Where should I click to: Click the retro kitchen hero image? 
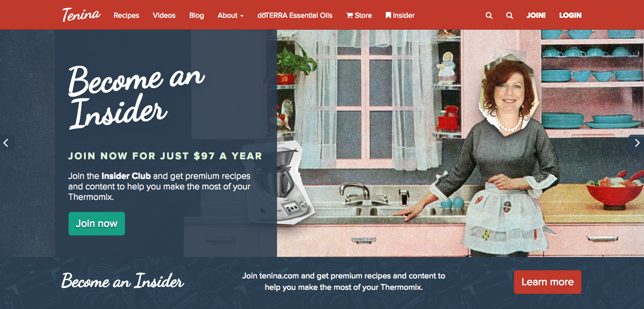pos(460,143)
